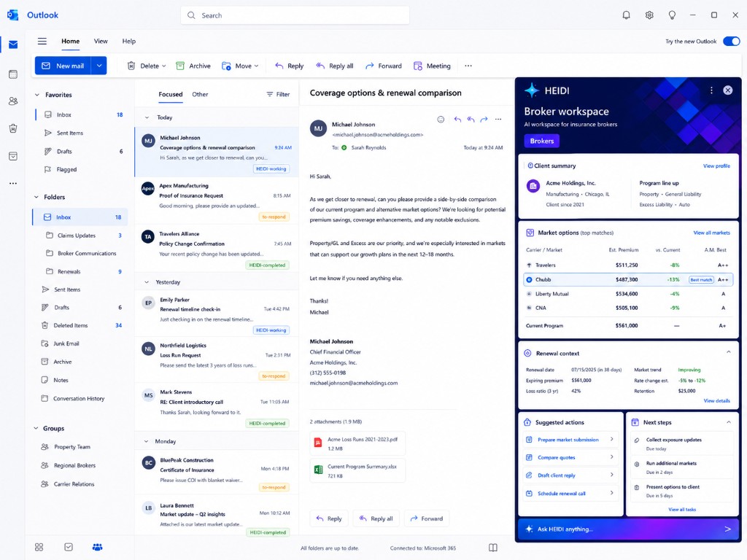Open the New mail dropdown arrow
Viewport: 747px width, 560px height.
[x=99, y=66]
